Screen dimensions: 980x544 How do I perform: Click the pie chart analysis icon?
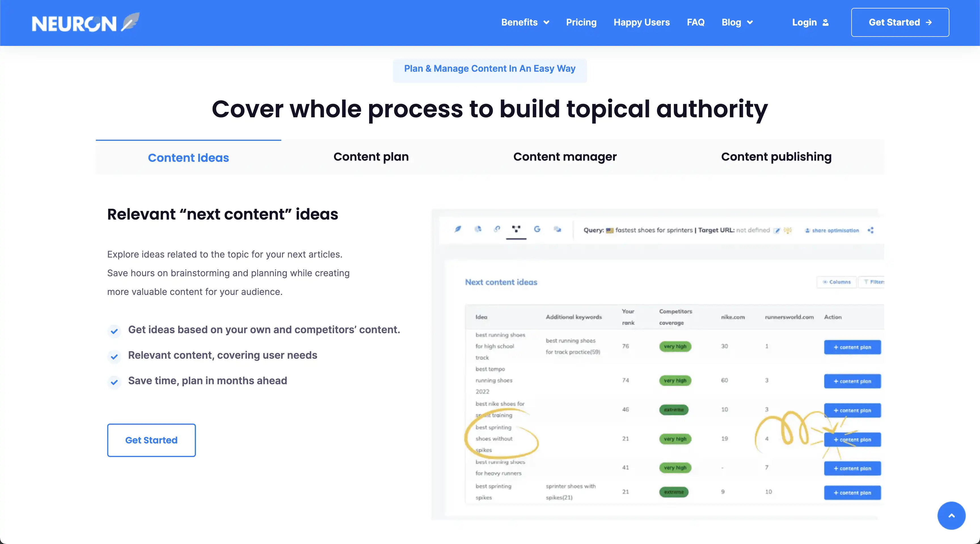tap(478, 229)
